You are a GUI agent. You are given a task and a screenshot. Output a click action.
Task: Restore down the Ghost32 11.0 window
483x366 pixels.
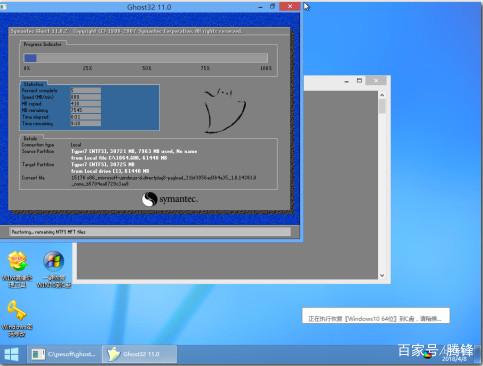(272, 6)
